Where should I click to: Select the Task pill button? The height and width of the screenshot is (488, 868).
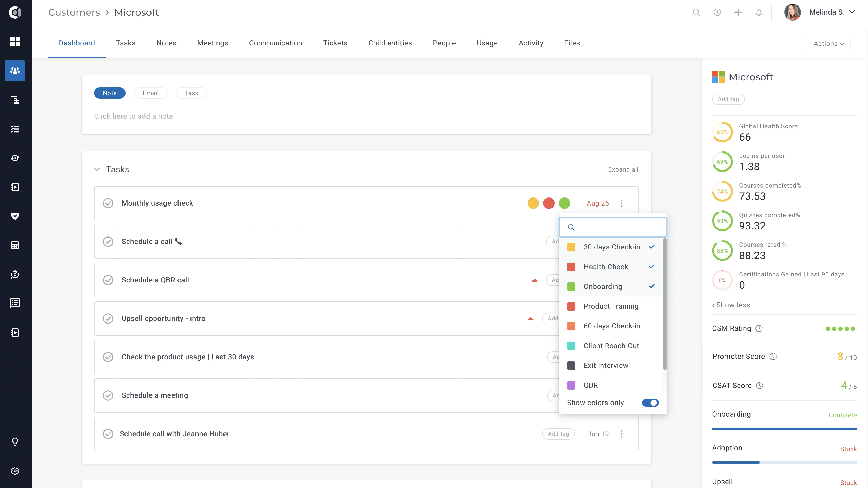191,93
